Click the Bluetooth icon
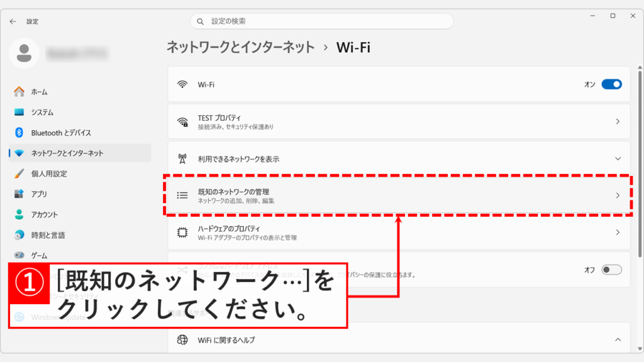644x362 pixels. pos(19,133)
